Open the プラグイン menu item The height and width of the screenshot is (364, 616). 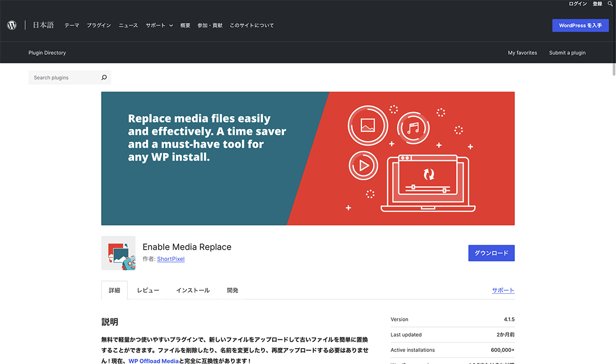[x=99, y=26]
